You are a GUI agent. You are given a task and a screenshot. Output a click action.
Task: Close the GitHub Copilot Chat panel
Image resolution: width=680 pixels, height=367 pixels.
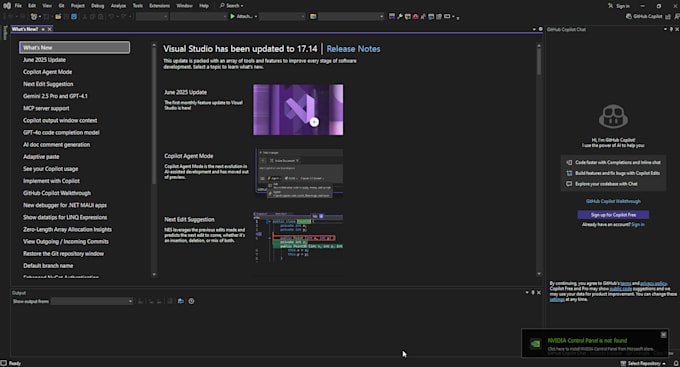tap(677, 29)
